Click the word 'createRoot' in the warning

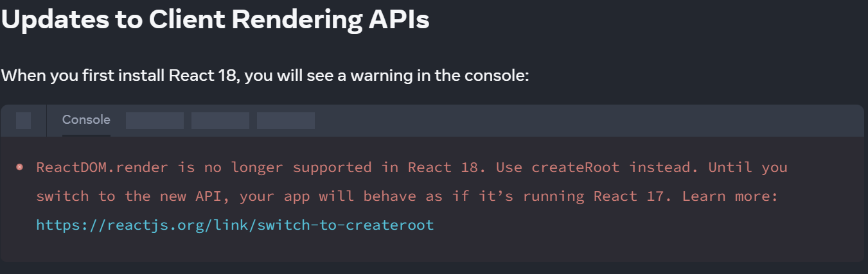576,167
